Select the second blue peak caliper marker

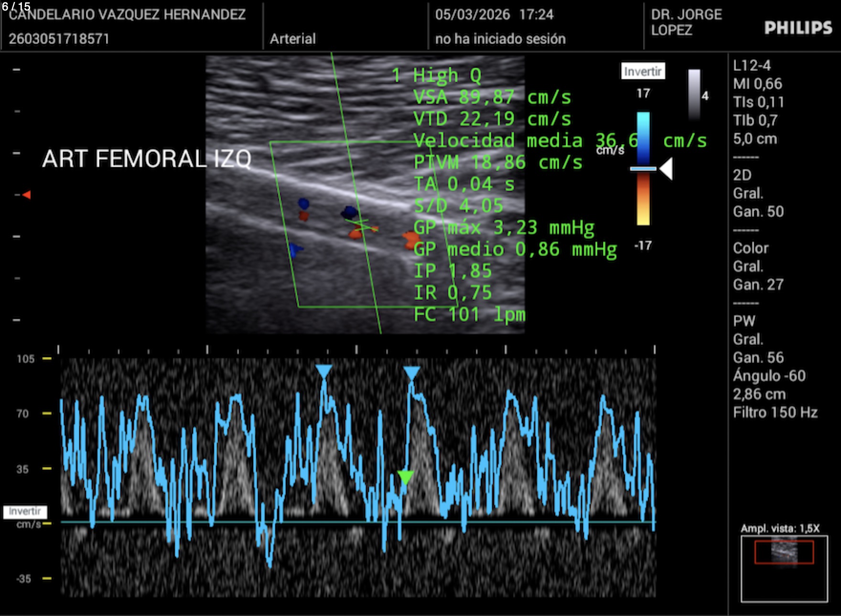[x=411, y=373]
